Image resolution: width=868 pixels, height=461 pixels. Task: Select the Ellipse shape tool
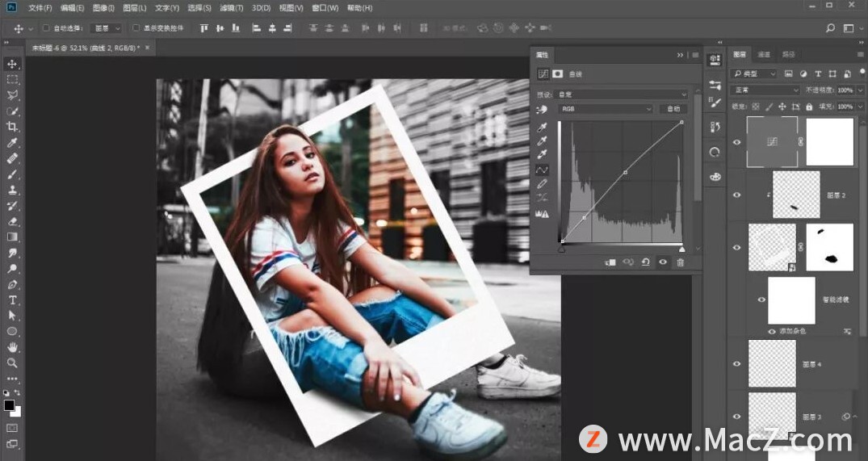(12, 332)
